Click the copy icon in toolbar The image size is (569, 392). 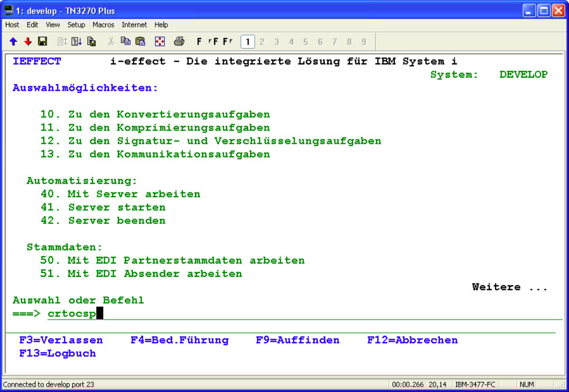point(125,42)
